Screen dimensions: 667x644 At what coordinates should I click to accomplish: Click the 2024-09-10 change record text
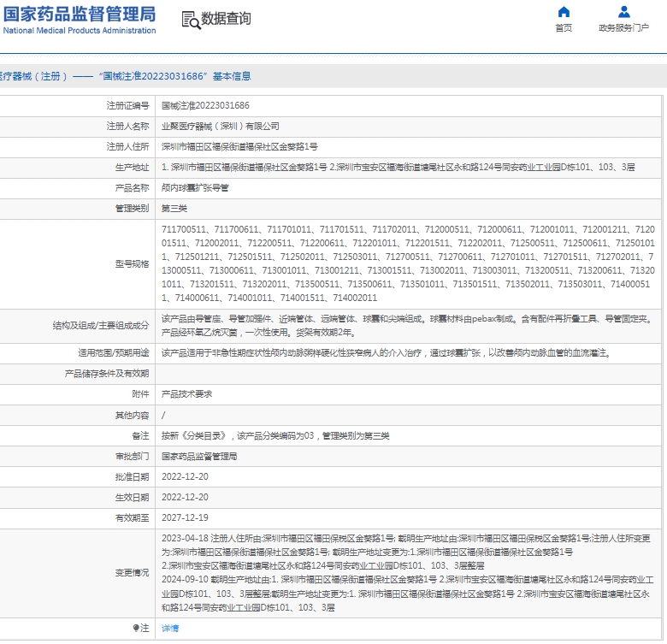click(408, 594)
